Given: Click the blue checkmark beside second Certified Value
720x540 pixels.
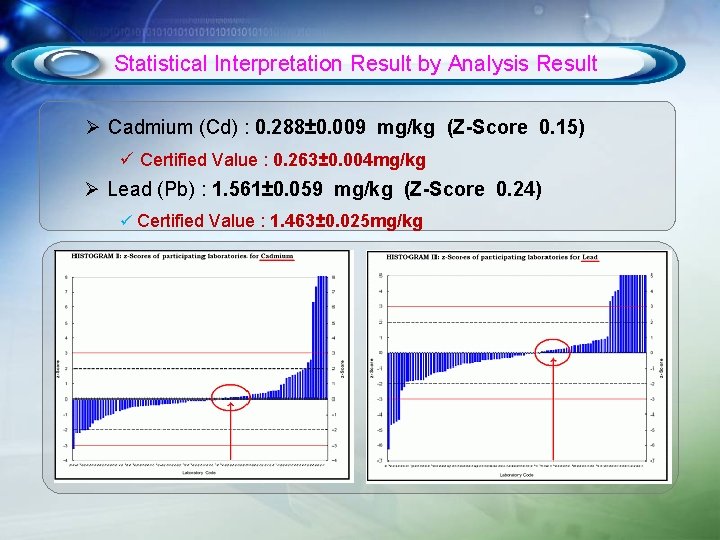Looking at the screenshot, I should 126,220.
